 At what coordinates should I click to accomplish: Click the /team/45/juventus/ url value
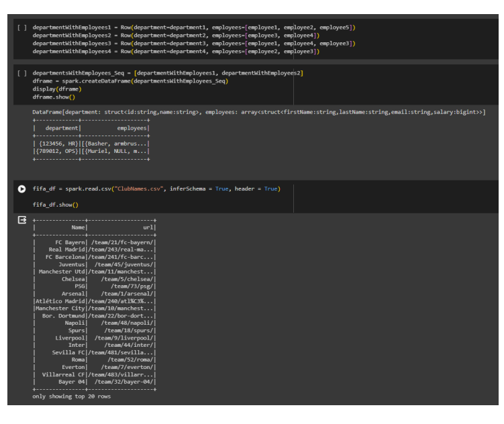(123, 264)
